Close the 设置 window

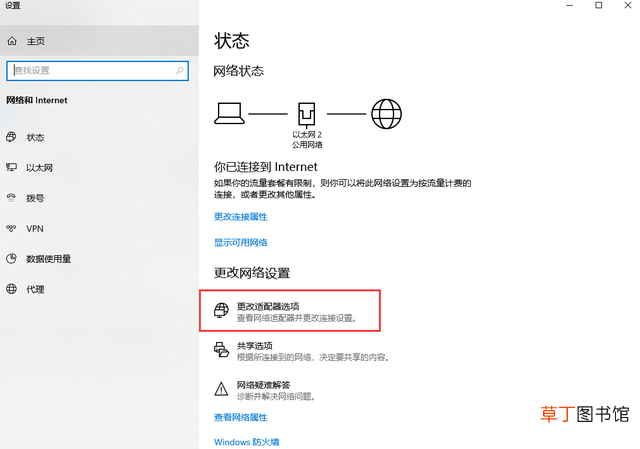(x=628, y=5)
